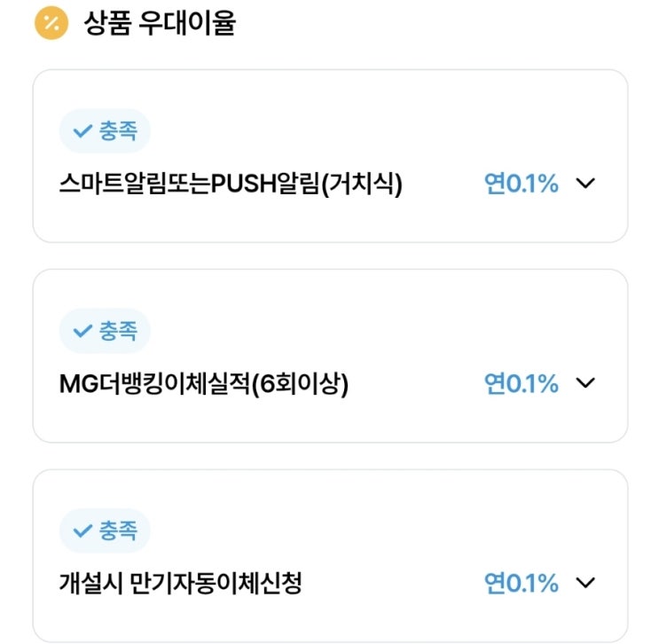Click 연0.1% rate for MG더뱅킹이체실적

tap(522, 383)
